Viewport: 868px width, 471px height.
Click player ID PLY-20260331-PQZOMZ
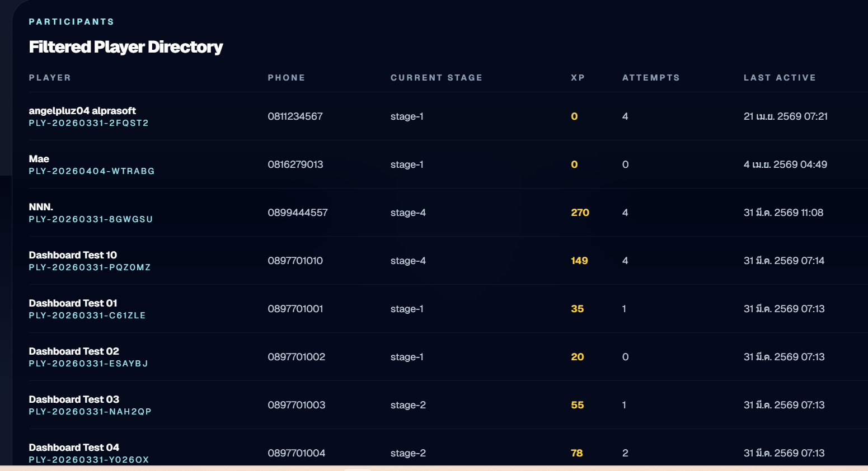(90, 267)
